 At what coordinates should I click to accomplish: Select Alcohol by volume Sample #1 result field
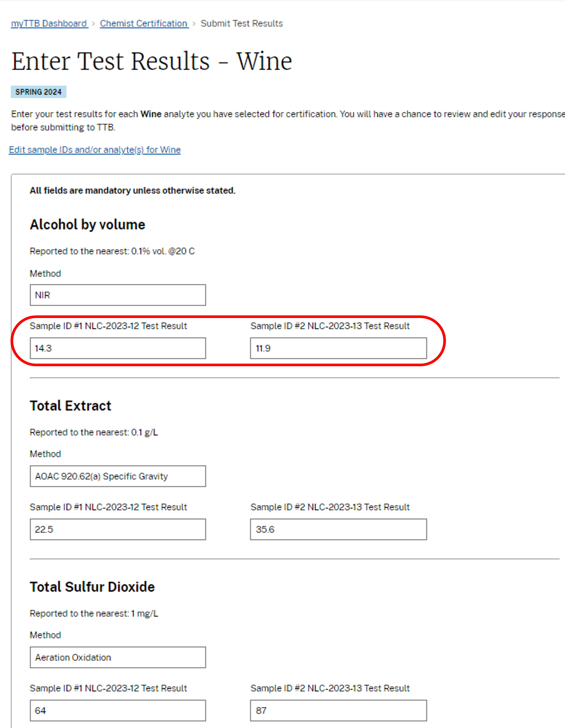[118, 348]
